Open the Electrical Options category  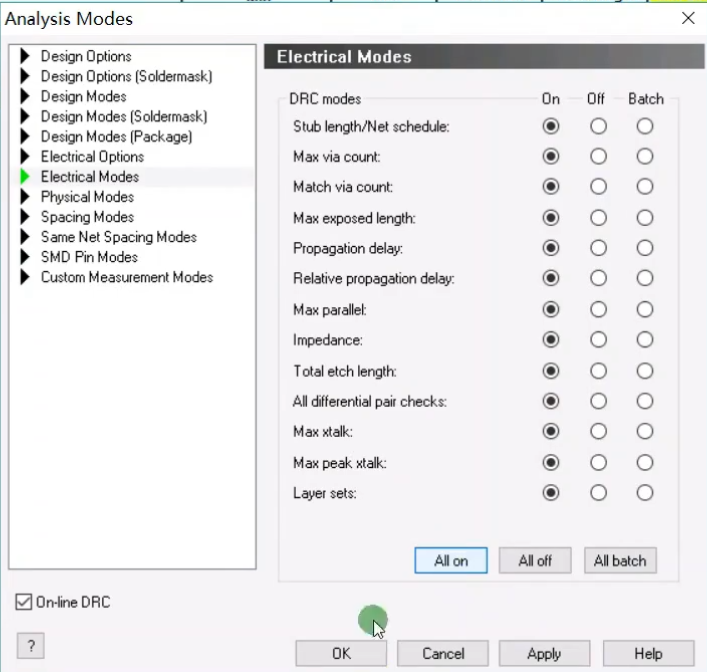click(x=92, y=156)
